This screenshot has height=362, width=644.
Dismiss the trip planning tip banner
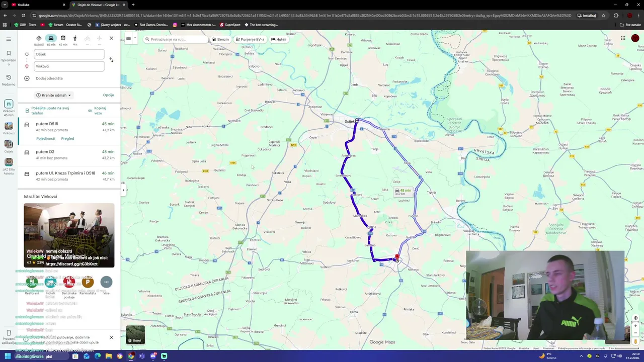(x=111, y=337)
